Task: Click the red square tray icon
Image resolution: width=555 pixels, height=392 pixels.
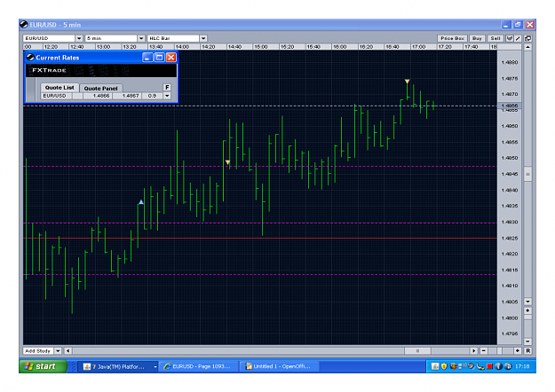Action: click(x=489, y=366)
